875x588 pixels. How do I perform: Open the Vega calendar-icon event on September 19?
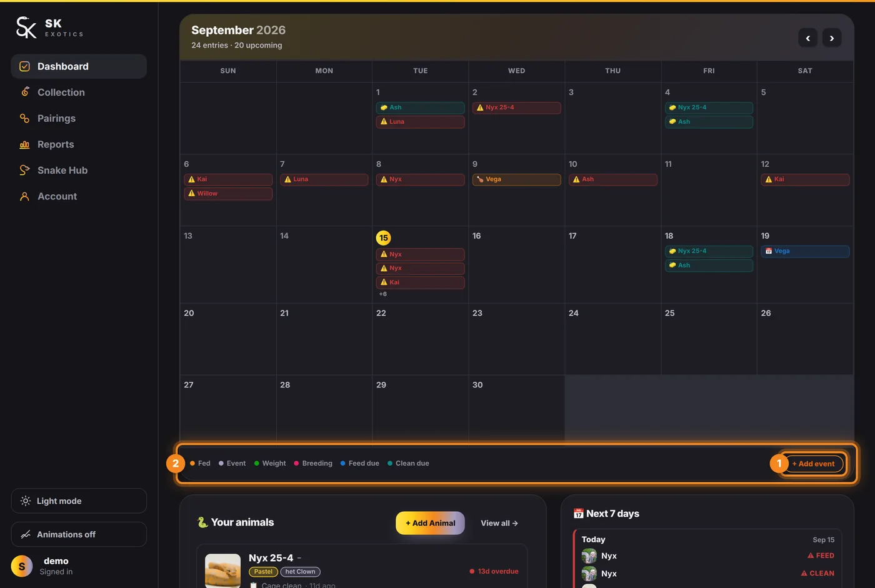(805, 251)
